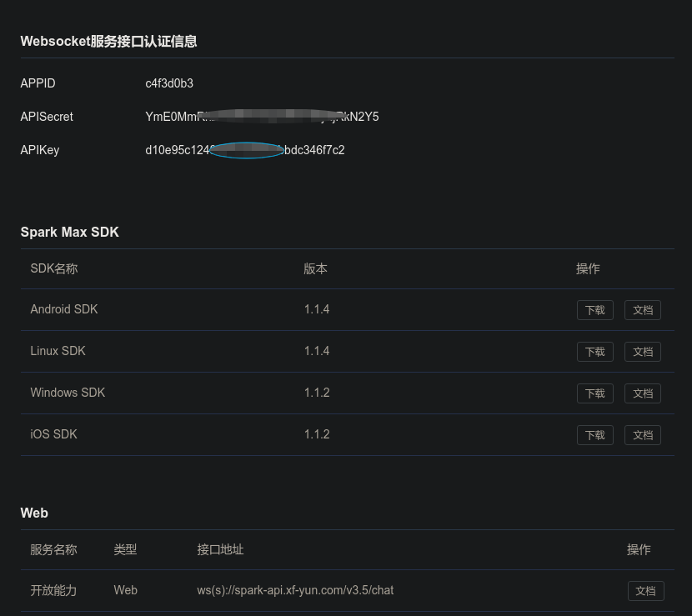Image resolution: width=692 pixels, height=616 pixels.
Task: Click the 开放能力 service name
Action: coord(54,590)
